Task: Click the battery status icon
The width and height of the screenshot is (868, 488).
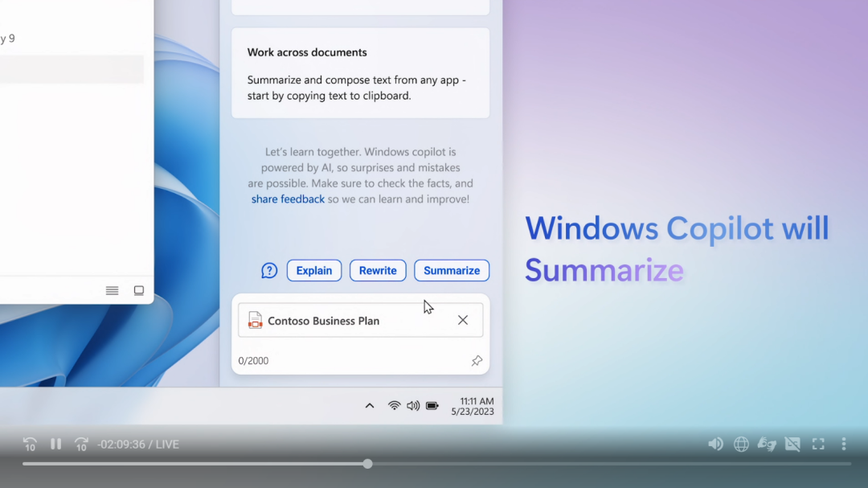Action: 432,406
